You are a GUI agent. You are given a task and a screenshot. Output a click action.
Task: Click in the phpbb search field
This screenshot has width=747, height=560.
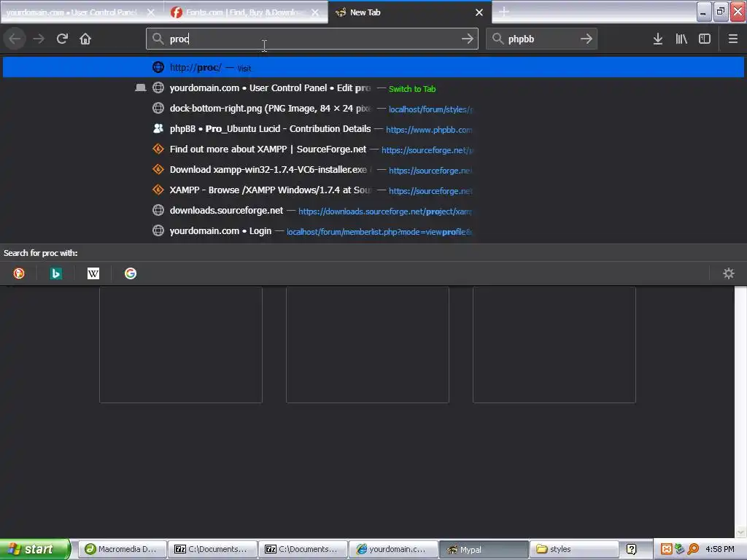click(542, 39)
